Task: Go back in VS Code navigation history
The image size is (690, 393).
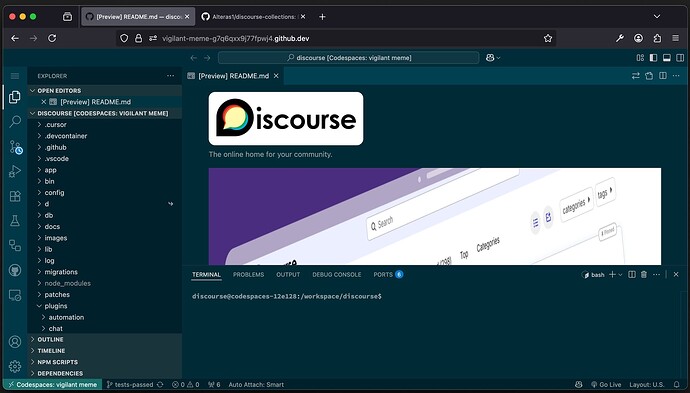Action: pyautogui.click(x=194, y=58)
